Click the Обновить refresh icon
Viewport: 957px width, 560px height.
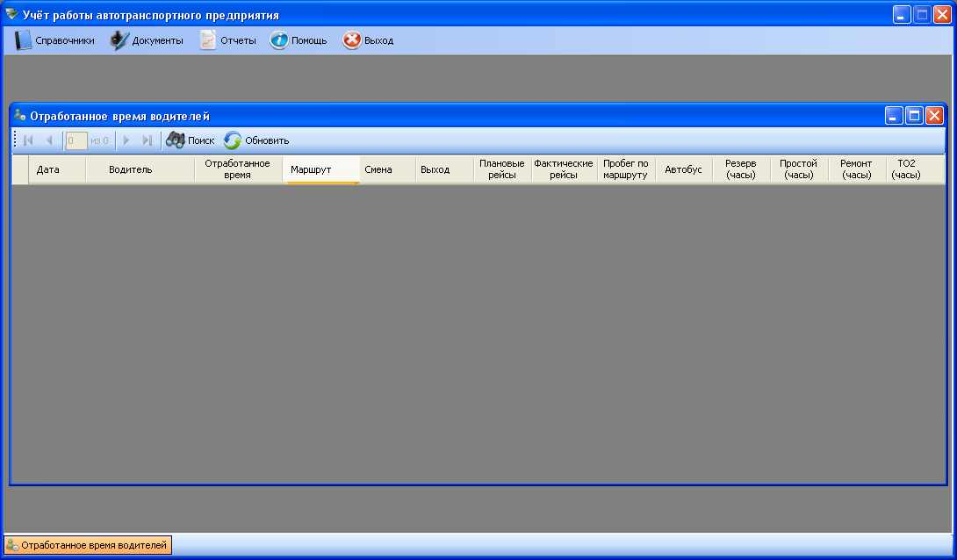coord(233,140)
